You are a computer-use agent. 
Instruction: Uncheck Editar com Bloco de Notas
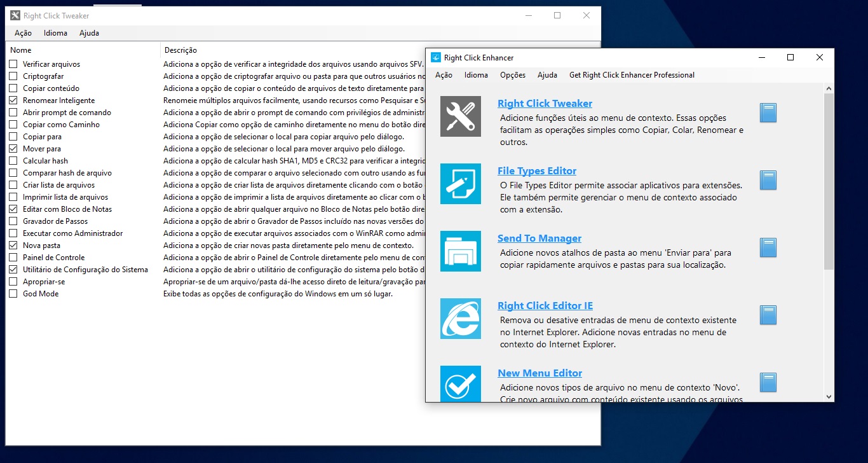click(13, 209)
